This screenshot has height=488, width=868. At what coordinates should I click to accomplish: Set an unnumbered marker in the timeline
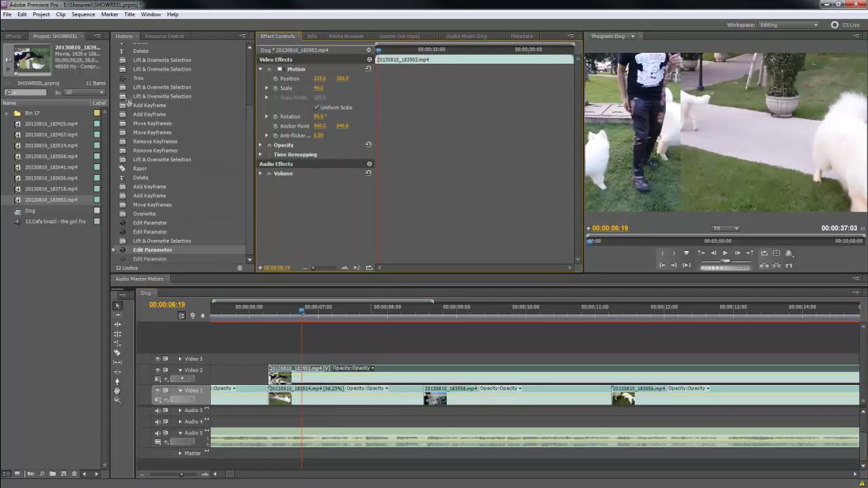click(x=202, y=315)
